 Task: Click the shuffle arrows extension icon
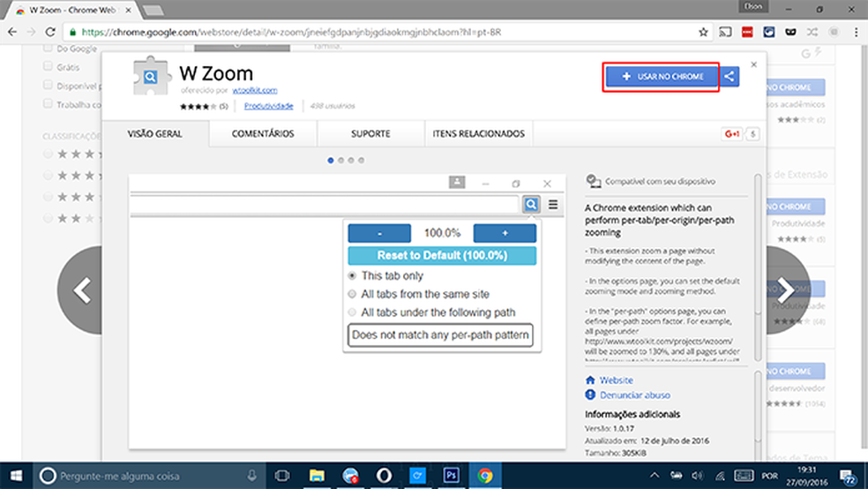(x=812, y=32)
